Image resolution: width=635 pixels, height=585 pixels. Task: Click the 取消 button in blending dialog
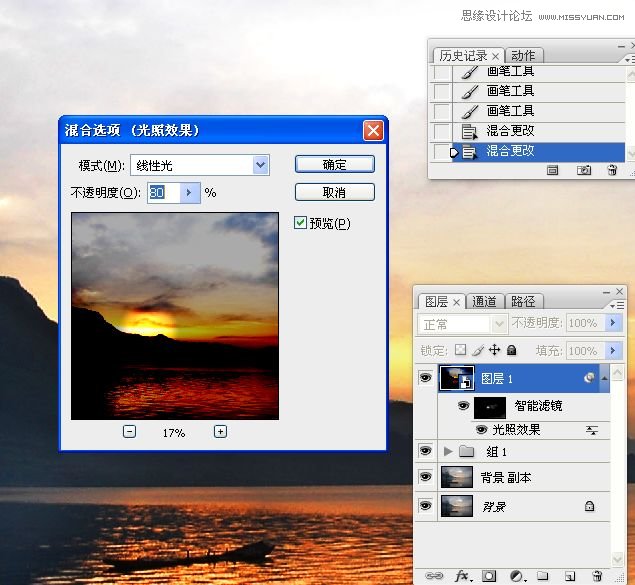tap(335, 192)
